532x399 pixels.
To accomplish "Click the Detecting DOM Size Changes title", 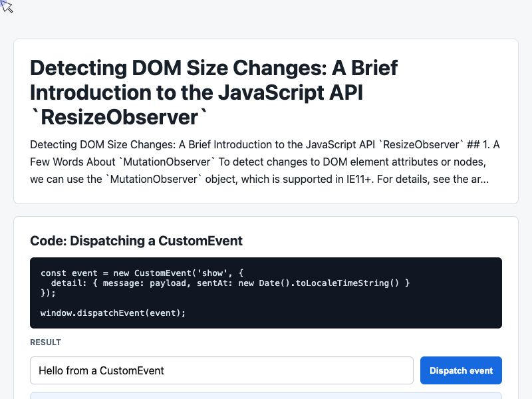I will point(213,92).
